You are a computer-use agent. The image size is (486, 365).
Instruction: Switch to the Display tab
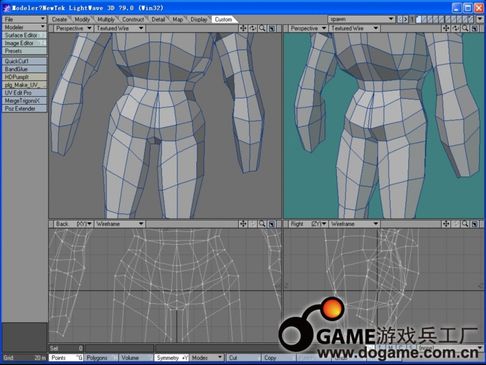(199, 20)
